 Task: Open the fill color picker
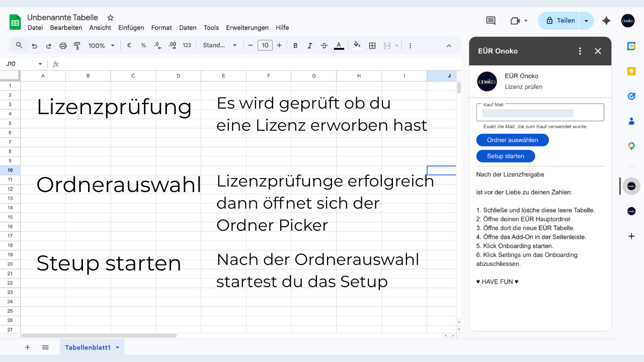click(x=357, y=45)
